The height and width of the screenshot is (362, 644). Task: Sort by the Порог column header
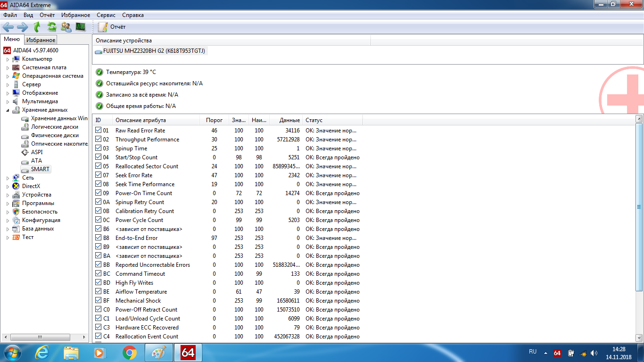pos(215,120)
